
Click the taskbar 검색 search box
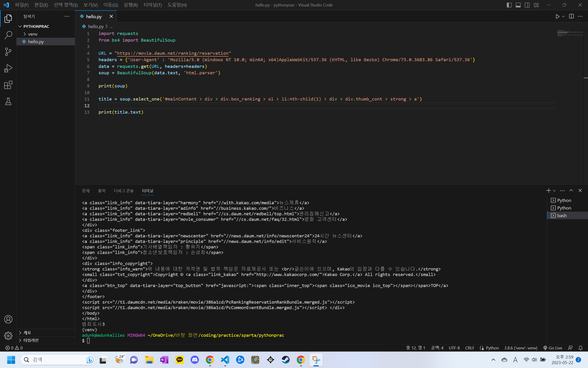tap(58, 360)
